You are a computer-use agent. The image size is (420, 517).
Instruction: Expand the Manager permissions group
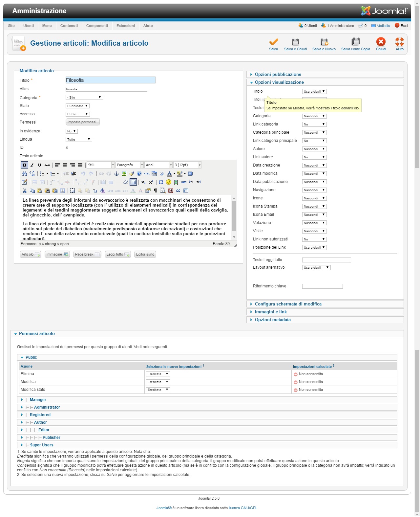click(x=207, y=400)
